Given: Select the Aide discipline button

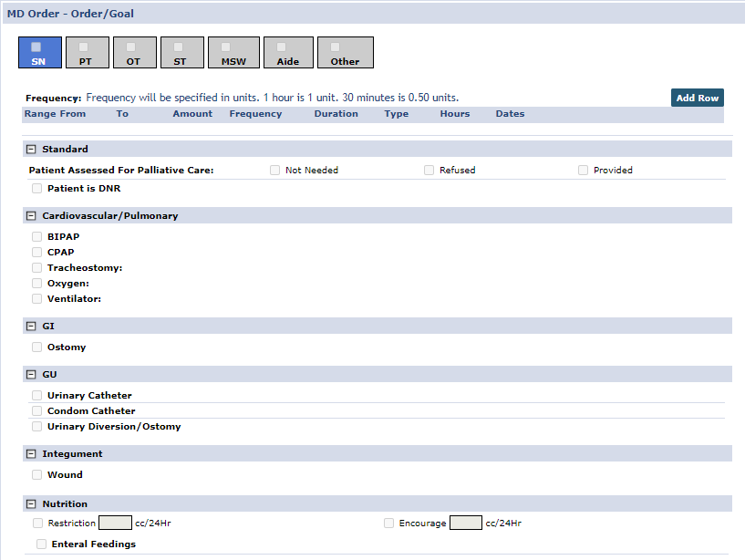Looking at the screenshot, I should 288,52.
